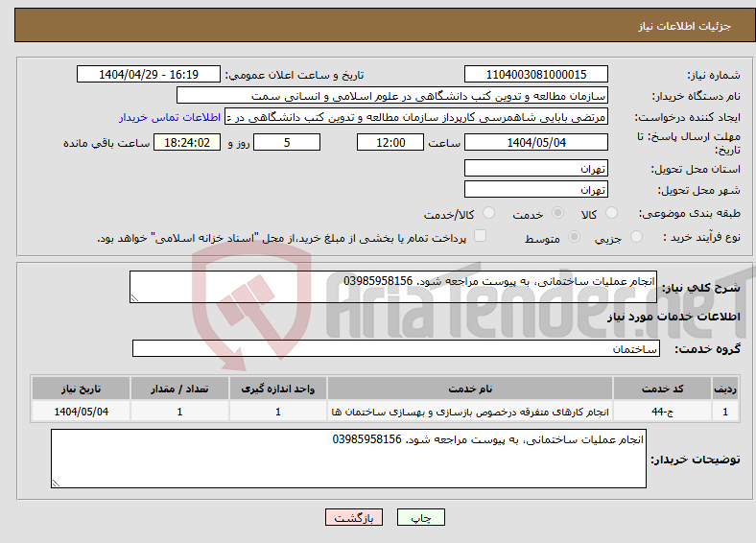Click the request creator name field
This screenshot has width=756, height=543.
pos(416,117)
